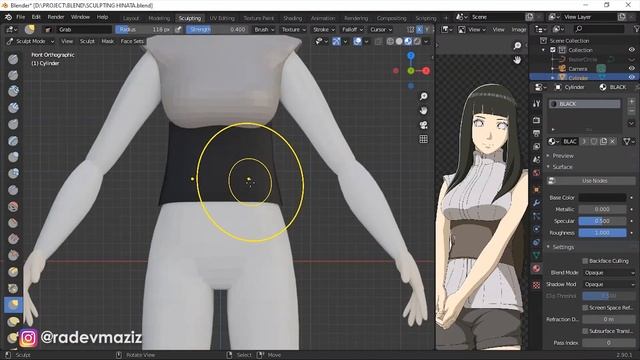Enable Backface Culling checkbox
The width and height of the screenshot is (640, 360).
coord(585,261)
